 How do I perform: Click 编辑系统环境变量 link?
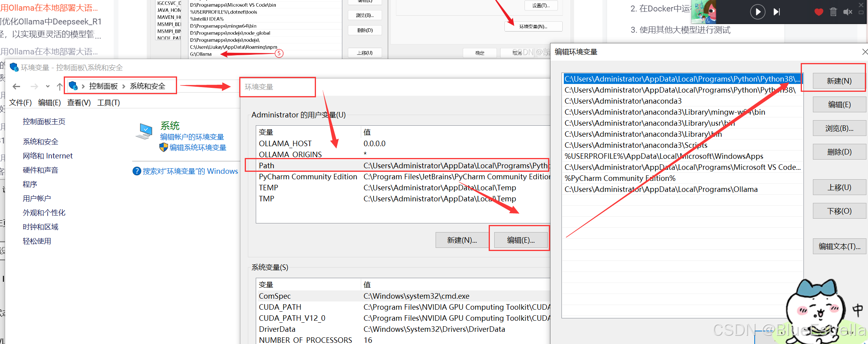point(198,148)
